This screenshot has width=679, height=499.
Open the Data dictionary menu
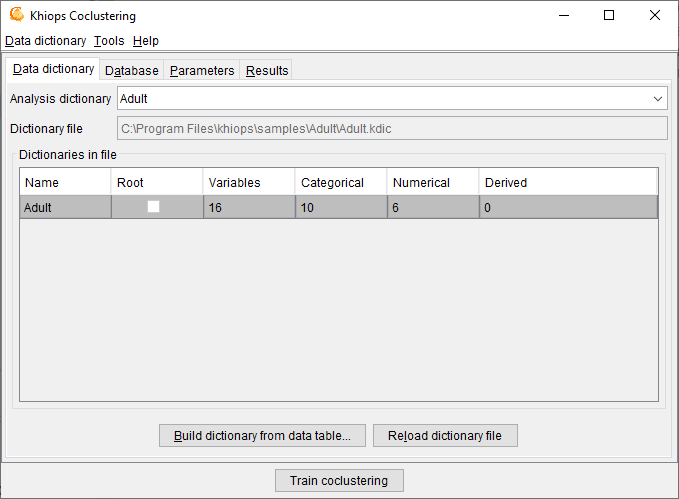click(x=45, y=41)
